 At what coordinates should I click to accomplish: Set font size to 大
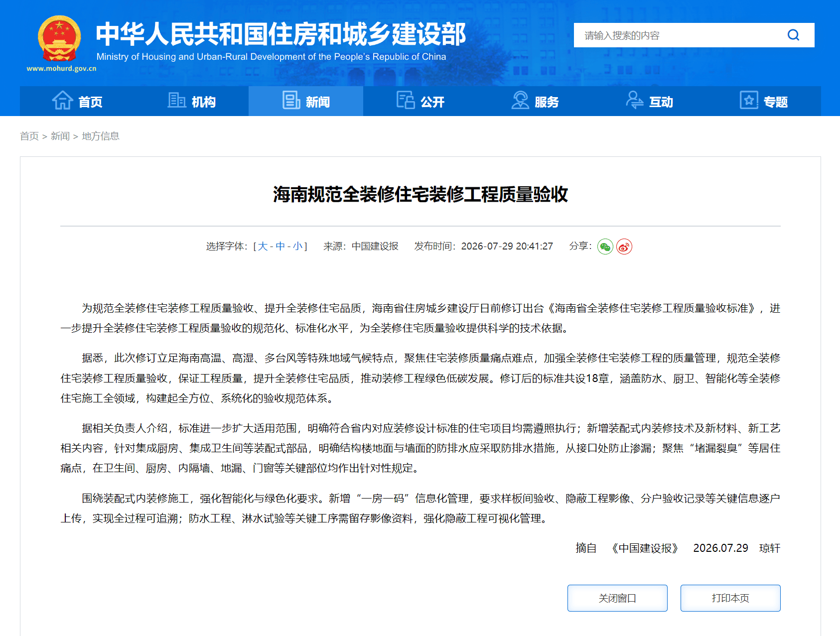(x=263, y=246)
